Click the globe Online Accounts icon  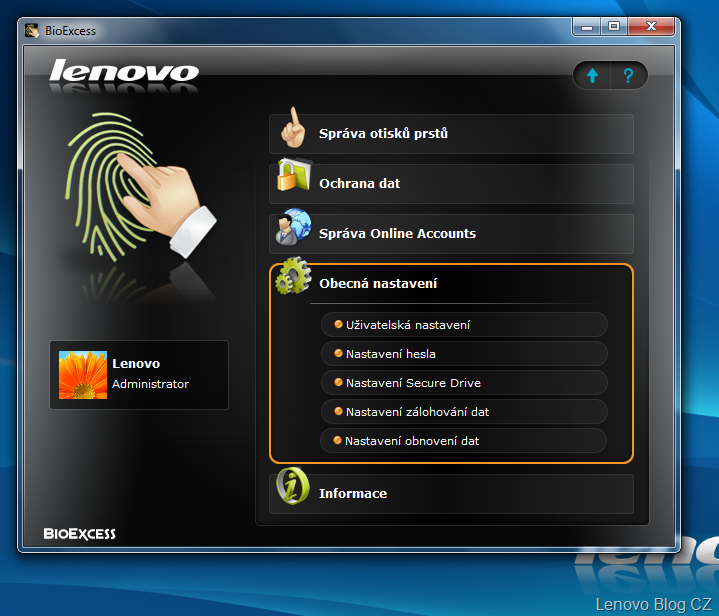(x=293, y=230)
